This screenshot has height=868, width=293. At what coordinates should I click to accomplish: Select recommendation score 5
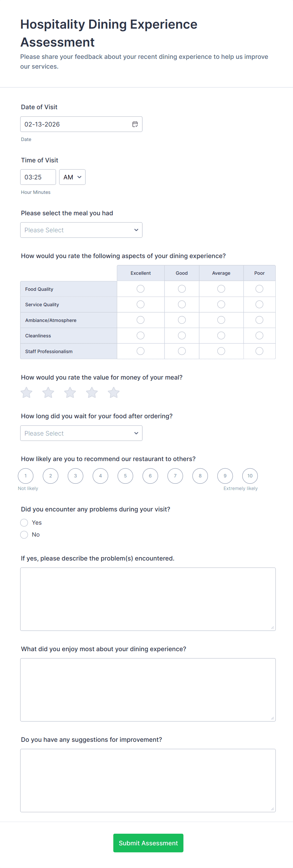[125, 476]
